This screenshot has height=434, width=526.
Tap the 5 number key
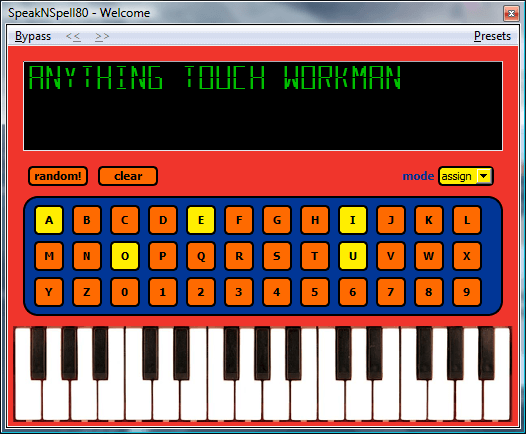315,292
